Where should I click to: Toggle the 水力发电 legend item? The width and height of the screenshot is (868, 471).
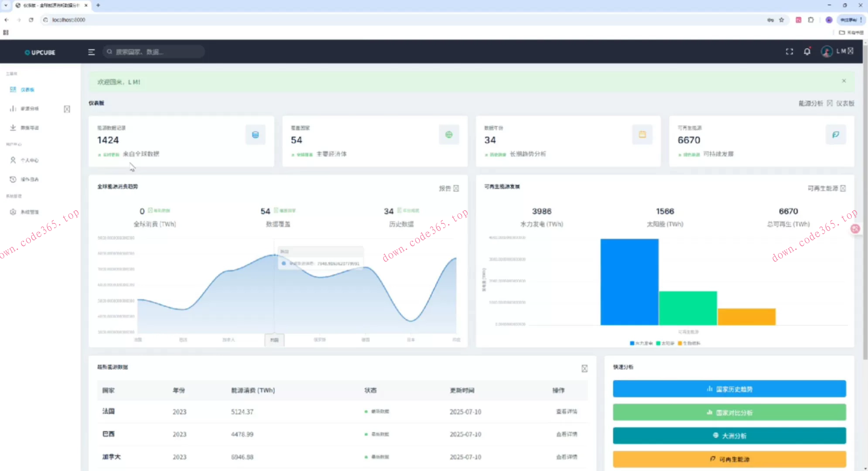coord(641,343)
